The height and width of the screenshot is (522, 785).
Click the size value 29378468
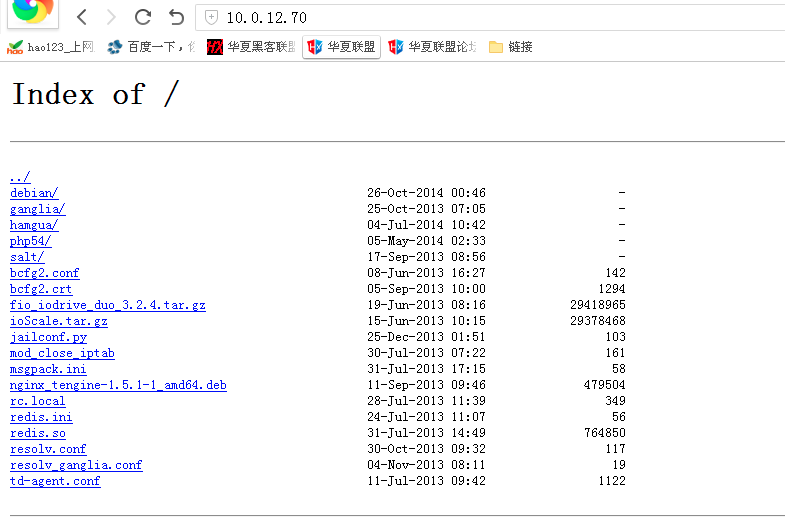(598, 321)
